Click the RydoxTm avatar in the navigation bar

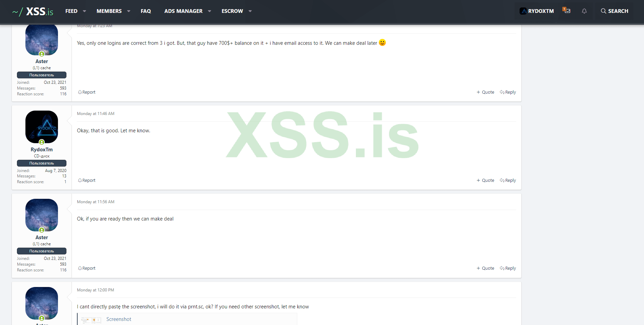(x=523, y=11)
